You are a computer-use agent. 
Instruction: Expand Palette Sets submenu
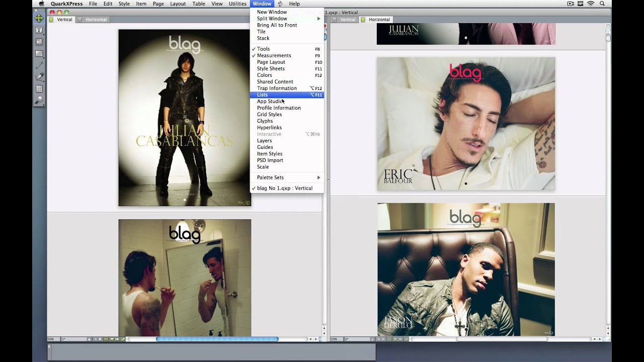[287, 177]
